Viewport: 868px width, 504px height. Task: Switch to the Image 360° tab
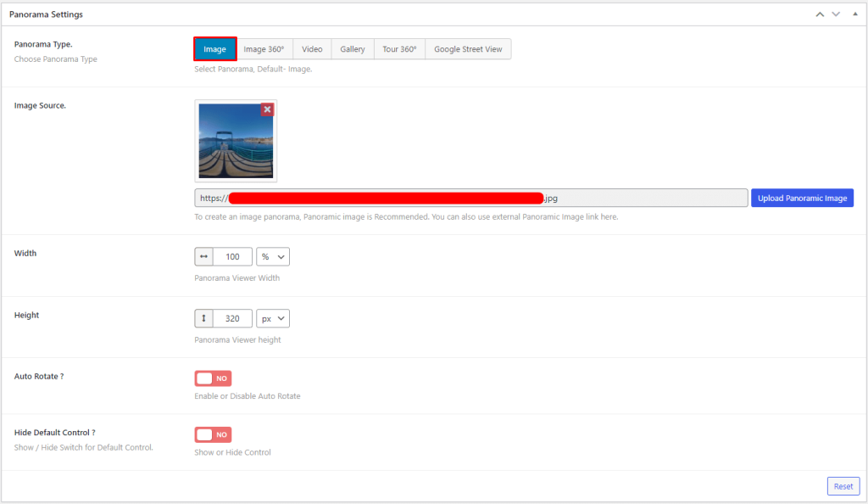point(264,48)
